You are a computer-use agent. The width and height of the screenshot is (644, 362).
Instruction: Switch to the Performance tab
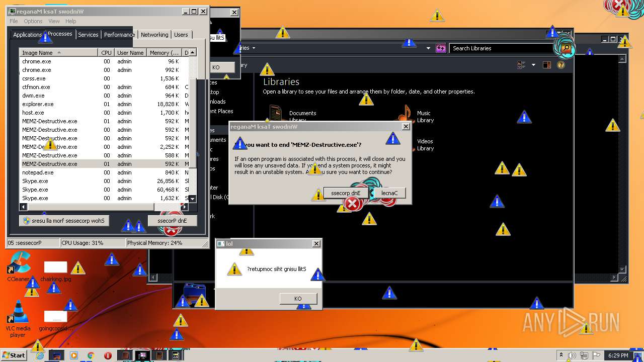point(119,35)
